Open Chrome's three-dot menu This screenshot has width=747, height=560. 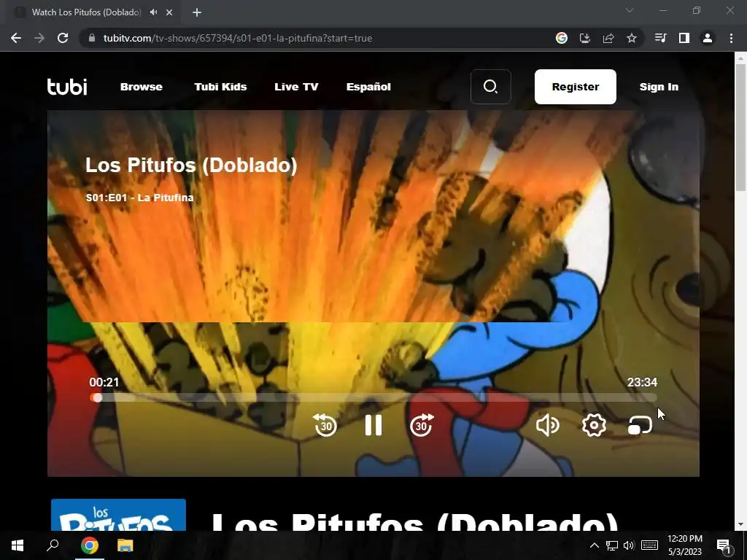pos(731,38)
